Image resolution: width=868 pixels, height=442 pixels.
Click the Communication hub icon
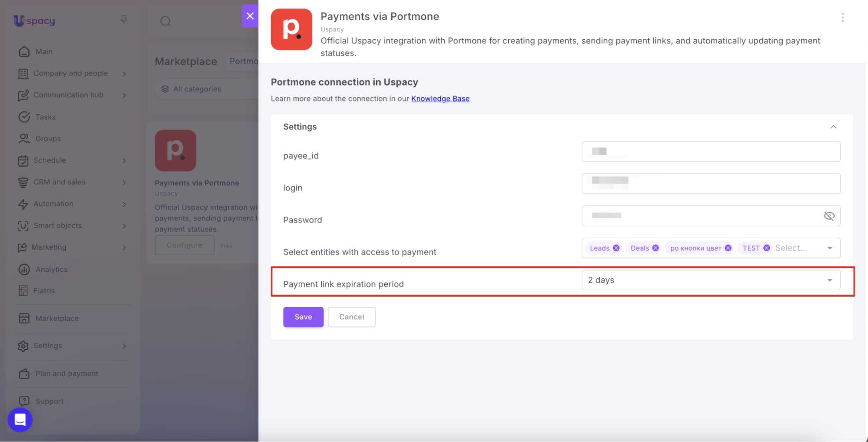point(23,95)
